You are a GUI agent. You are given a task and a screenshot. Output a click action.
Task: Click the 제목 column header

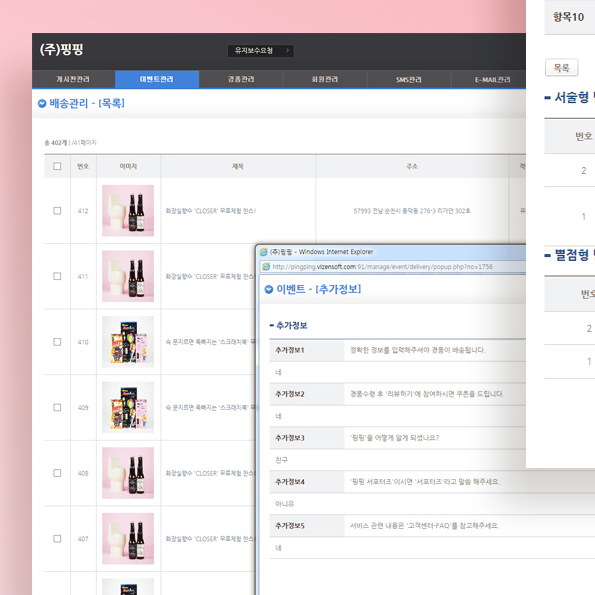click(x=238, y=166)
